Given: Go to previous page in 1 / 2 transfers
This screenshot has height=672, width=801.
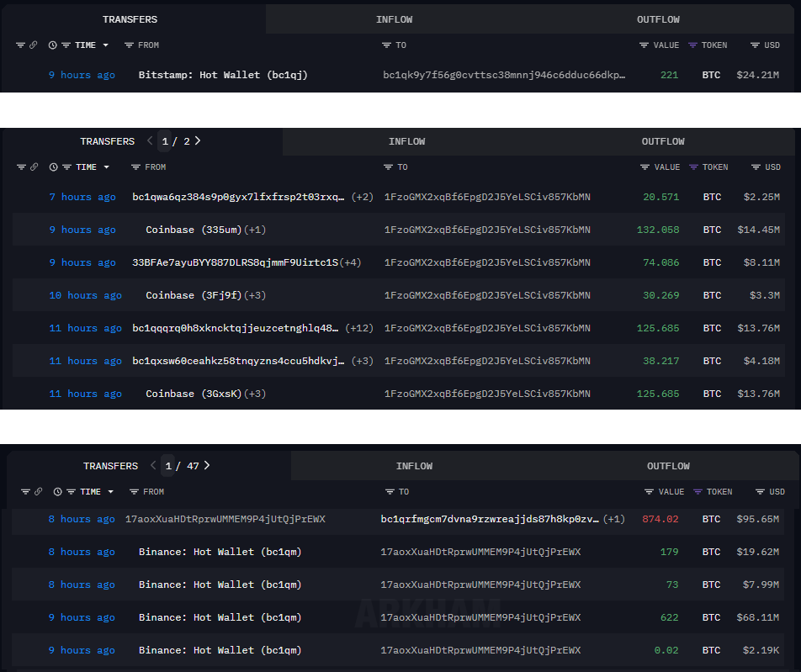Looking at the screenshot, I should point(150,141).
